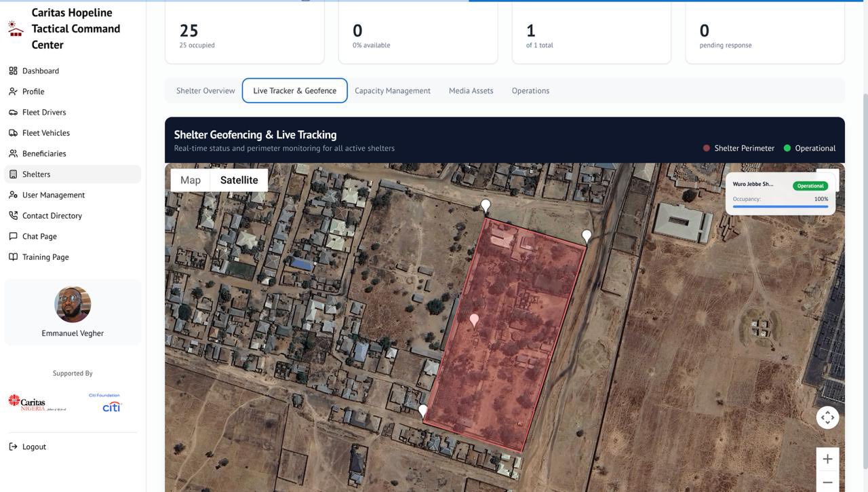Image resolution: width=868 pixels, height=492 pixels.
Task: Open Dashboard from the sidebar
Action: click(41, 71)
